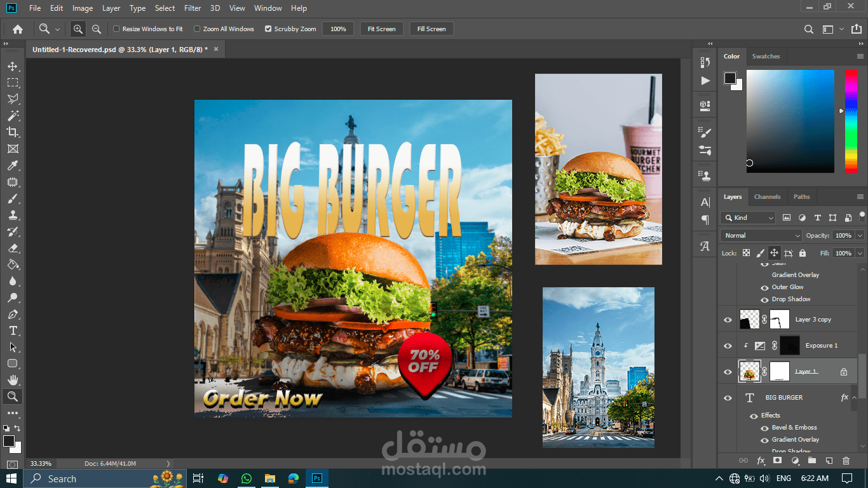Create a new layer icon
This screenshot has height=488, width=868.
[x=829, y=460]
